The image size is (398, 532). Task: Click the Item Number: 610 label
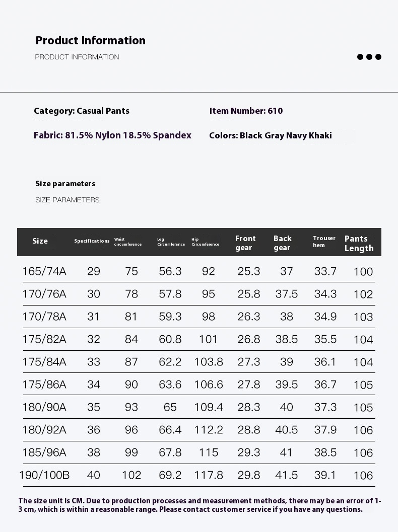pyautogui.click(x=246, y=111)
